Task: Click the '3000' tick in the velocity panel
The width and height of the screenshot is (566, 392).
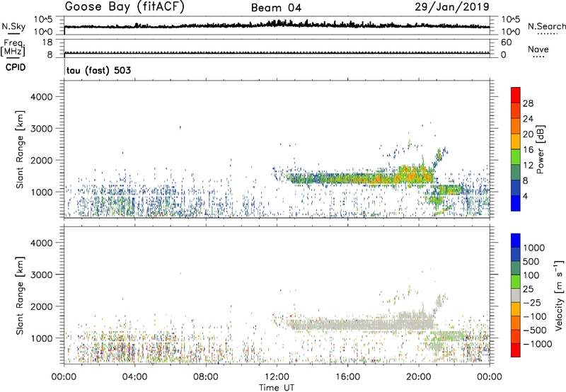Action: pyautogui.click(x=41, y=275)
